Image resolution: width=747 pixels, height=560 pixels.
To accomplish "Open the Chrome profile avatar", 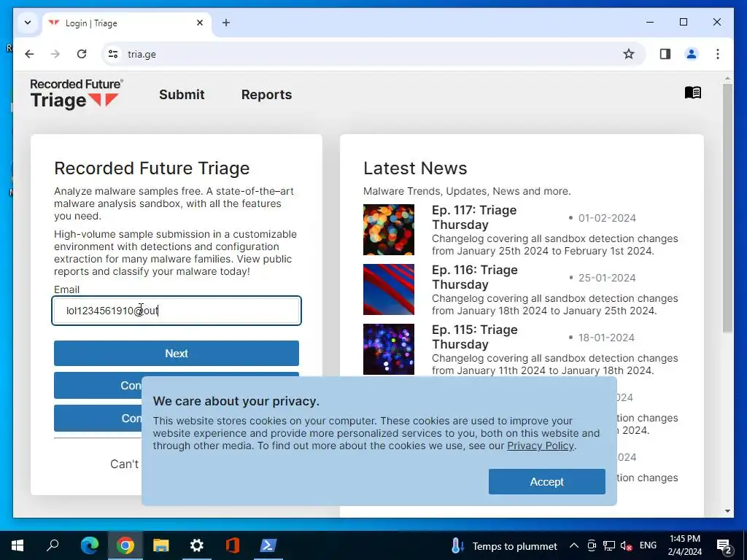I will [x=692, y=54].
